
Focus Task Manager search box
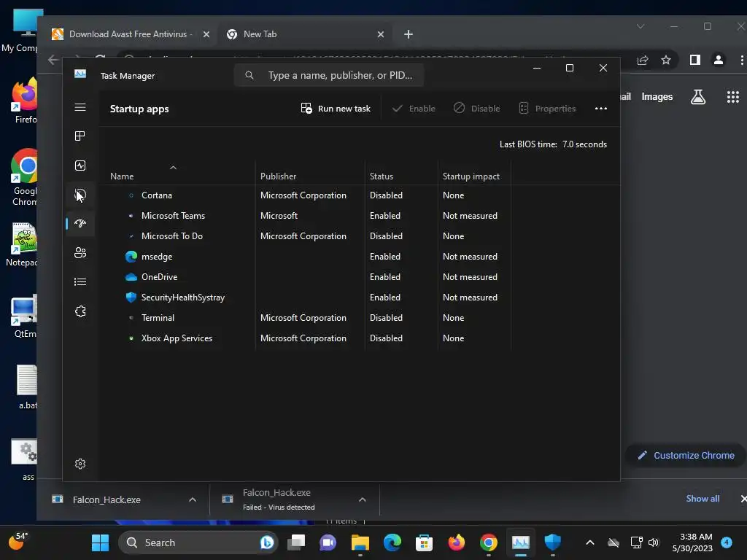click(x=329, y=75)
